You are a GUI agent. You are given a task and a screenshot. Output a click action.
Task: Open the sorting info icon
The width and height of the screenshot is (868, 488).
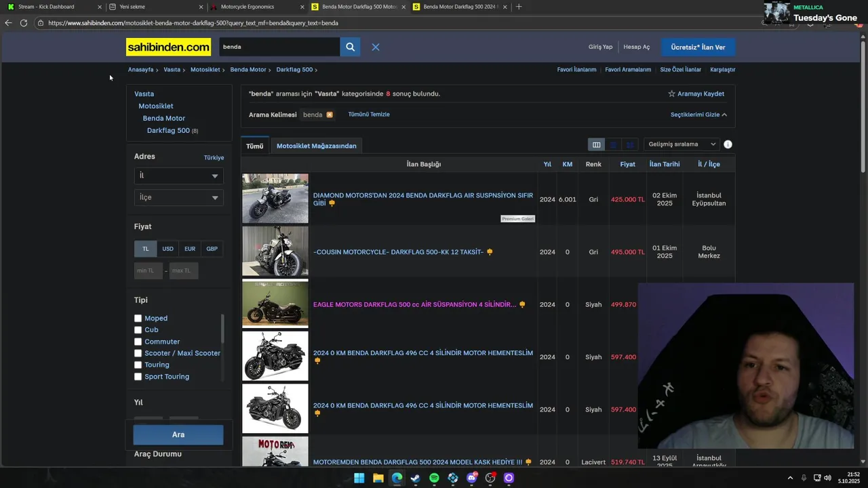coord(728,144)
